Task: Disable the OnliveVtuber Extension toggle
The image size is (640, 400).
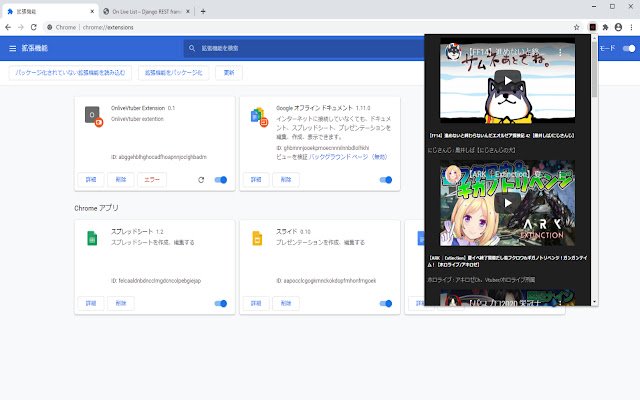Action: pos(221,180)
